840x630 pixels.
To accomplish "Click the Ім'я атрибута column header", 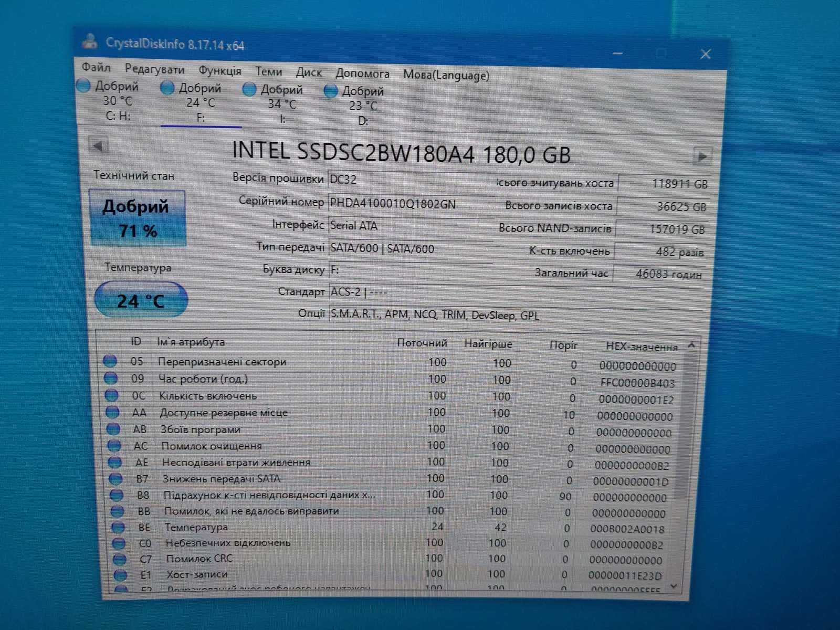I will point(191,342).
